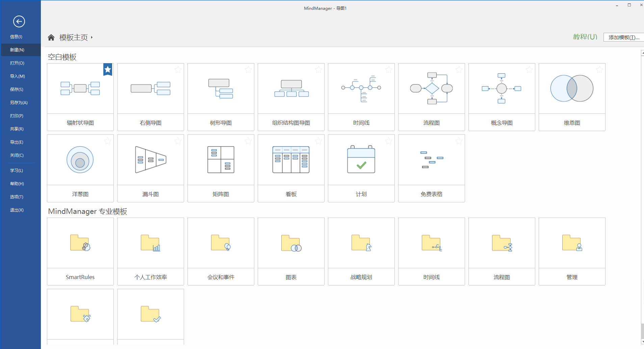This screenshot has height=349, width=644.
Task: Choose the 计划 calendar template
Action: (x=361, y=168)
